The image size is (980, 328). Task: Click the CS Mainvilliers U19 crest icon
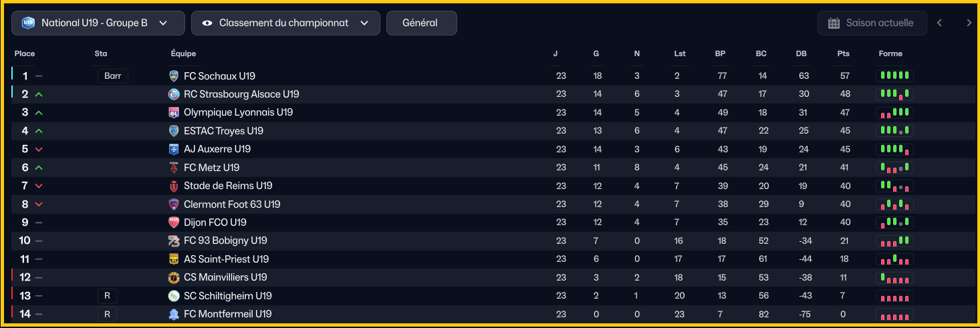(x=174, y=277)
